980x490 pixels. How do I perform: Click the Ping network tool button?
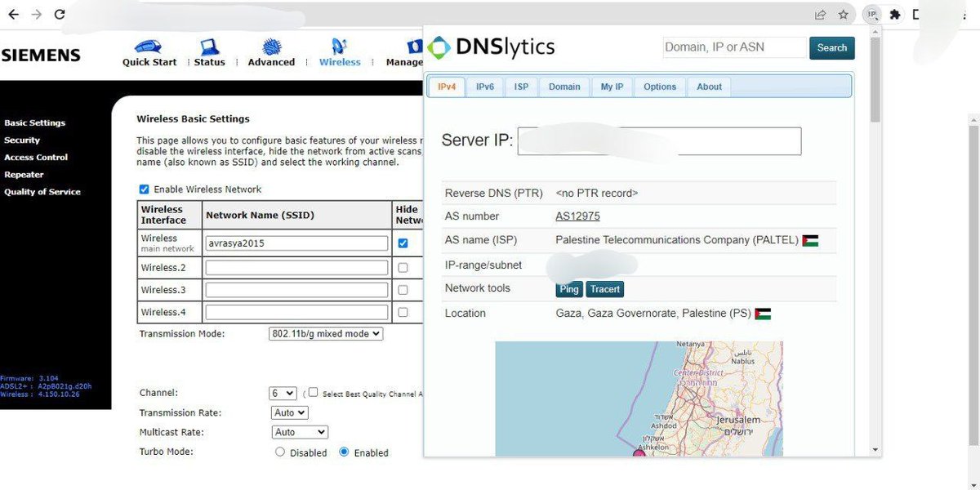(569, 289)
